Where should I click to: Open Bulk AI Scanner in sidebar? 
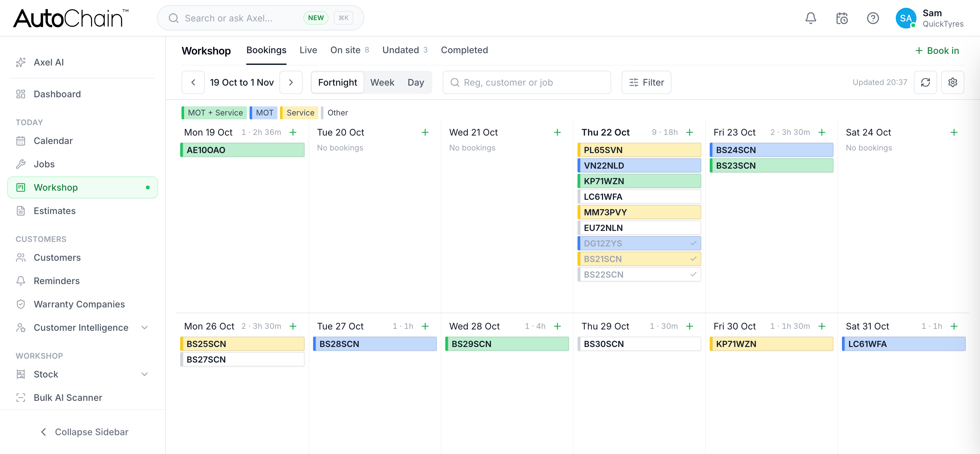coord(83,397)
